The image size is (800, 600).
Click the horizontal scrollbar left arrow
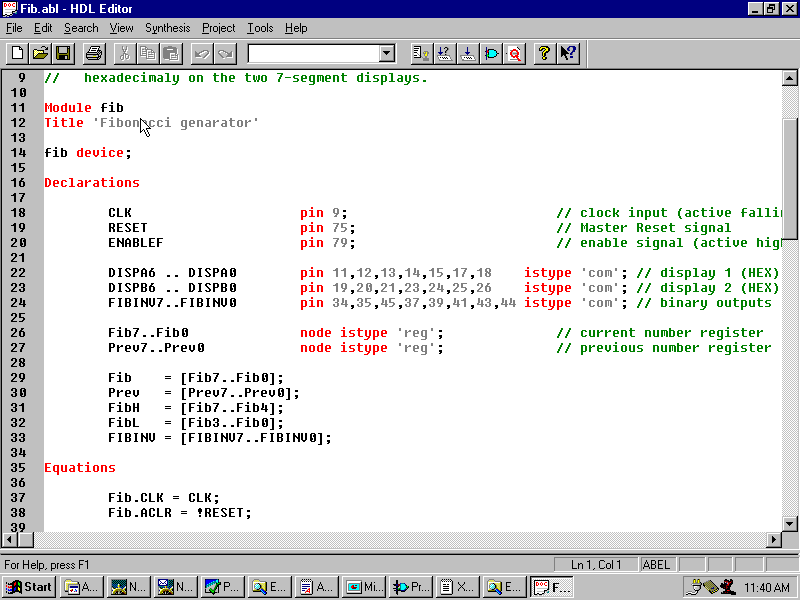coord(9,540)
